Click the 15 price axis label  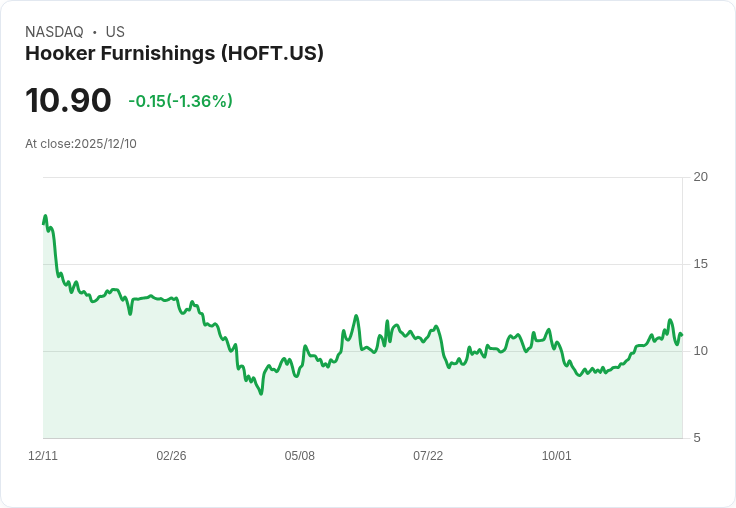(x=700, y=264)
